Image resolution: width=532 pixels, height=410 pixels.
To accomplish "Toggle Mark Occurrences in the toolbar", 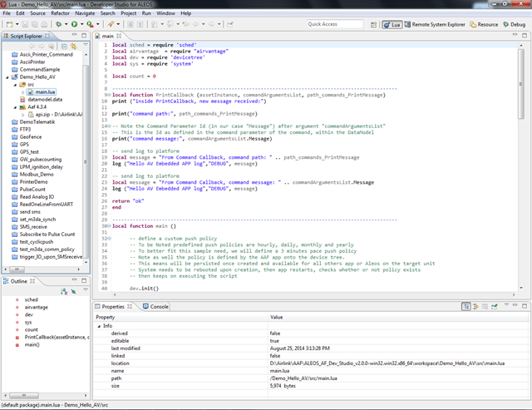I will [131, 24].
